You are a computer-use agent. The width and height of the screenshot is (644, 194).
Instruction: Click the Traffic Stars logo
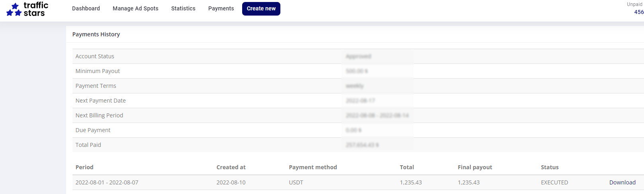(27, 9)
